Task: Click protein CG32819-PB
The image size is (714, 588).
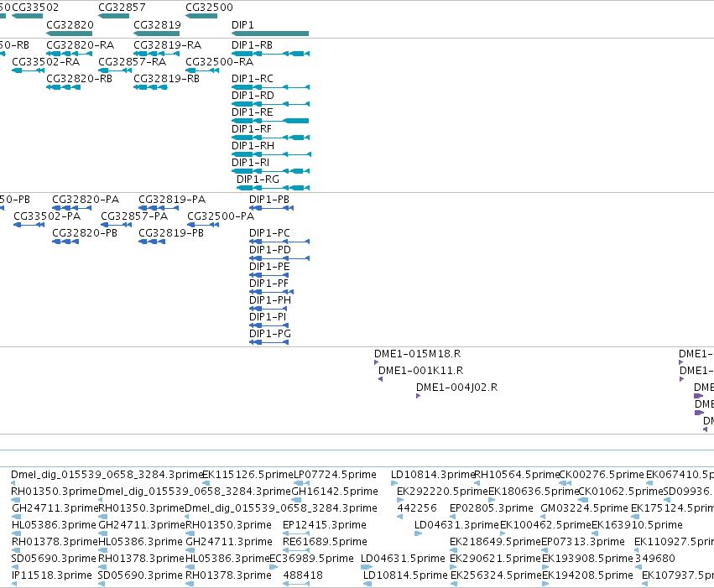Action: (x=152, y=242)
